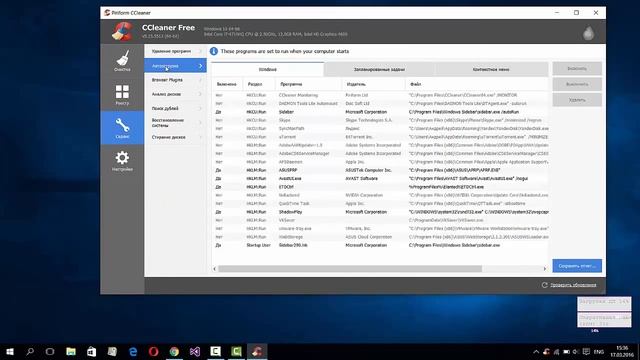Click the refresh icon beside Проверить обновления

[544, 285]
